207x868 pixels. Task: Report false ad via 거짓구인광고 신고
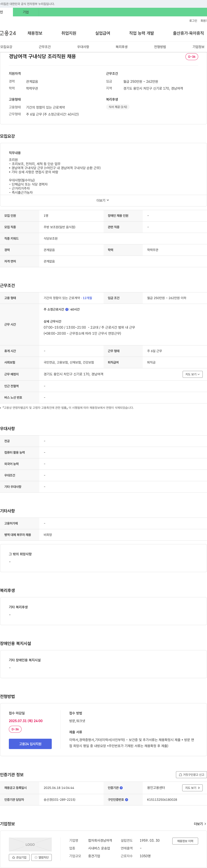[x=191, y=775]
